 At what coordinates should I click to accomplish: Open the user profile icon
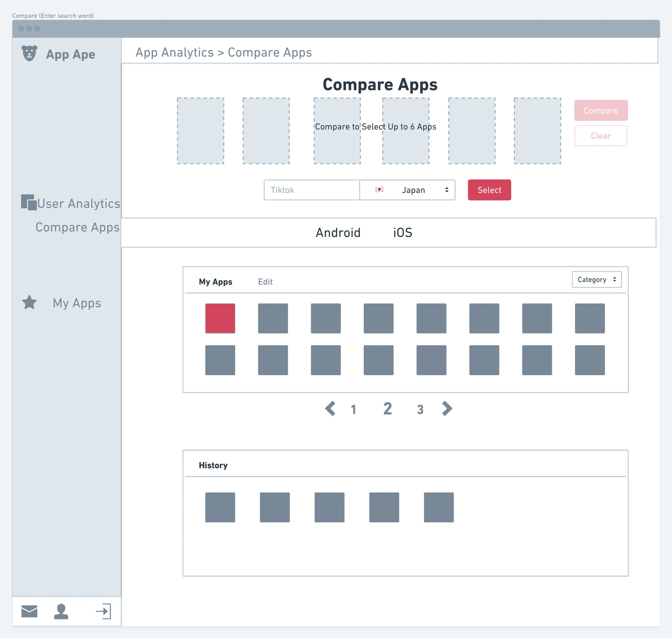61,611
